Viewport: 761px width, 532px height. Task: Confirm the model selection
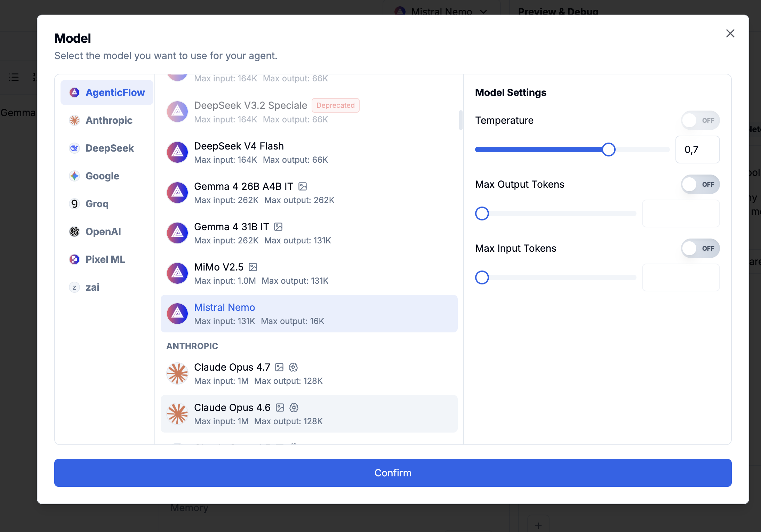click(x=393, y=473)
